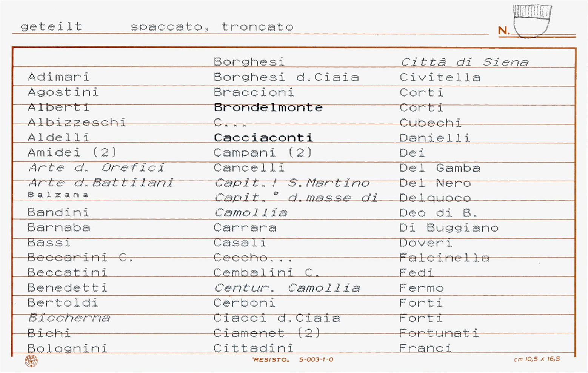Click the shield sketch icon at top right
The width and height of the screenshot is (588, 373).
[532, 21]
